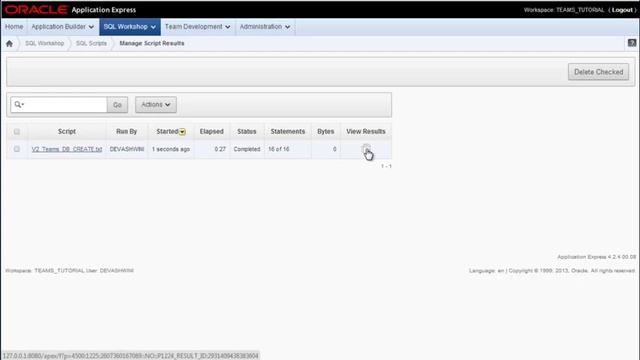The image size is (640, 360).
Task: Click the Completed status cell
Action: click(247, 149)
